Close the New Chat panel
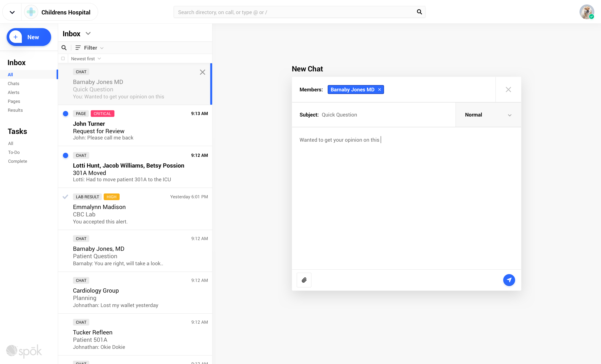The image size is (601, 364). [508, 90]
